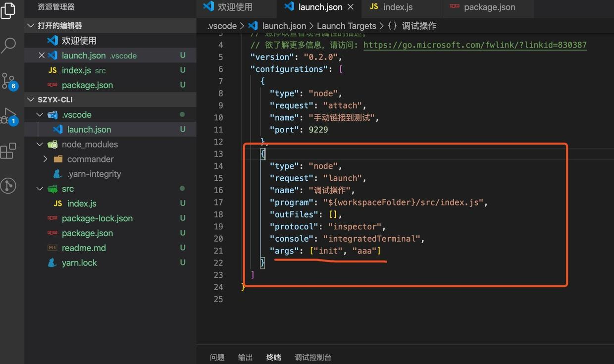The width and height of the screenshot is (614, 364).
Task: Open the .yarn-integrity file
Action: click(x=110, y=174)
